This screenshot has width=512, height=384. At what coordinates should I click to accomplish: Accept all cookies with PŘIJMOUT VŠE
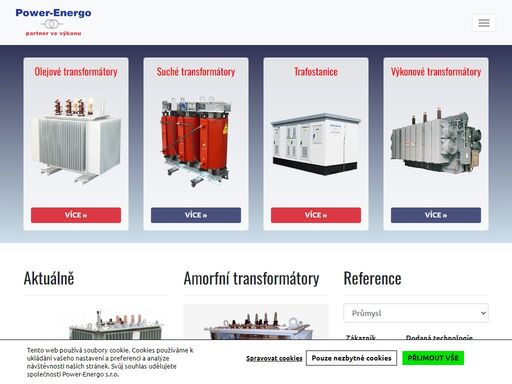pyautogui.click(x=433, y=358)
